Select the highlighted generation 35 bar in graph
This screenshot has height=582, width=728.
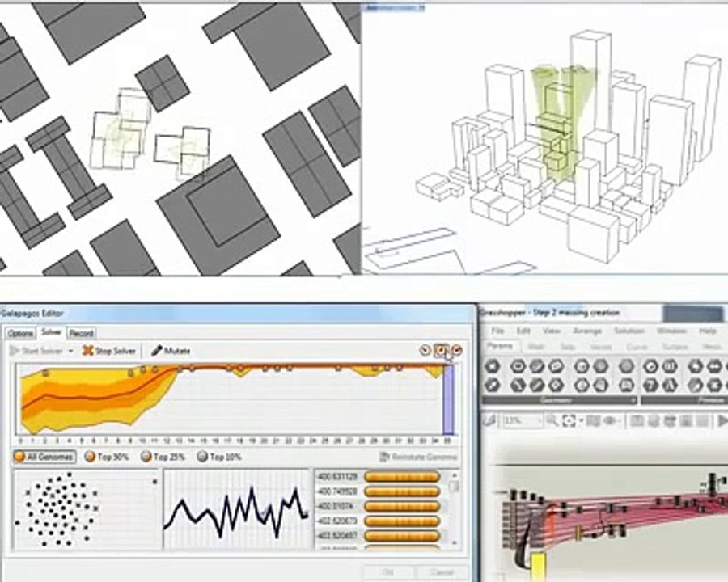(448, 399)
